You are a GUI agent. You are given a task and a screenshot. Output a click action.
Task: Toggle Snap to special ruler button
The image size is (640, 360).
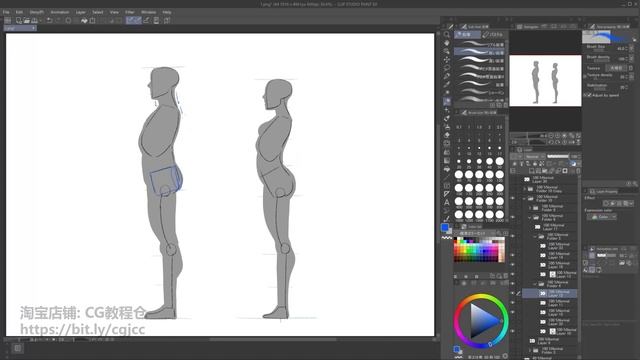click(x=138, y=20)
